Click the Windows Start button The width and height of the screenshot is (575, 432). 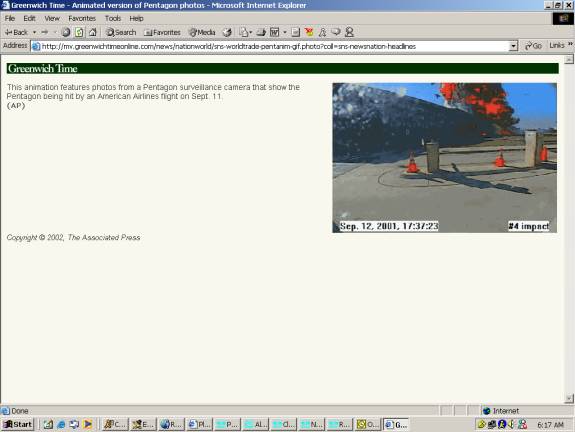[x=18, y=424]
